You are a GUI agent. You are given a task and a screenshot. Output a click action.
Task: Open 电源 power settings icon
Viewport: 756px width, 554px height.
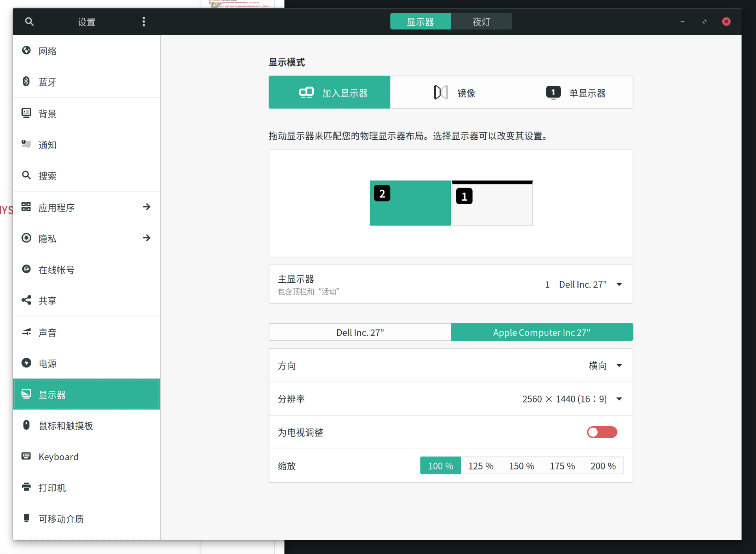[x=26, y=363]
